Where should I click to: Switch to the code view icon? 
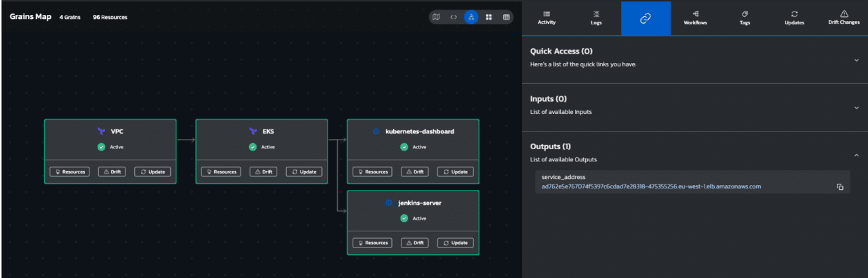point(454,17)
